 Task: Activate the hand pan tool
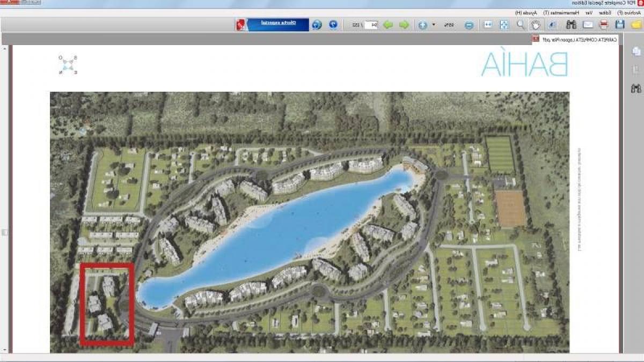click(535, 25)
